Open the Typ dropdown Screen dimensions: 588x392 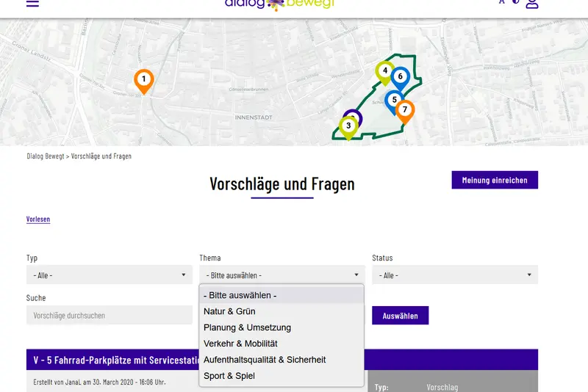tap(109, 275)
